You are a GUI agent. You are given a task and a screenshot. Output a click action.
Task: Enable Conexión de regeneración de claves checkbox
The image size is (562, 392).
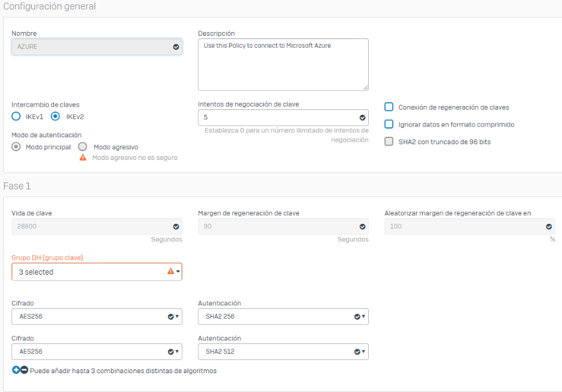389,107
